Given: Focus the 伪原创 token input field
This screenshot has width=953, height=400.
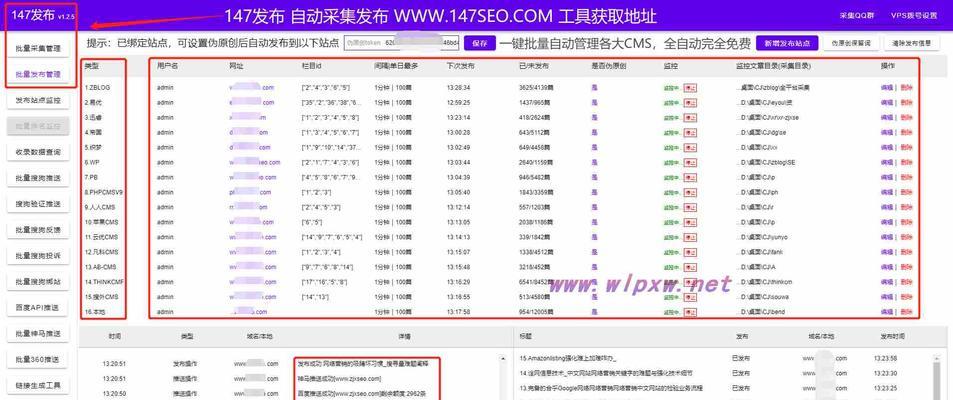Looking at the screenshot, I should pos(402,43).
